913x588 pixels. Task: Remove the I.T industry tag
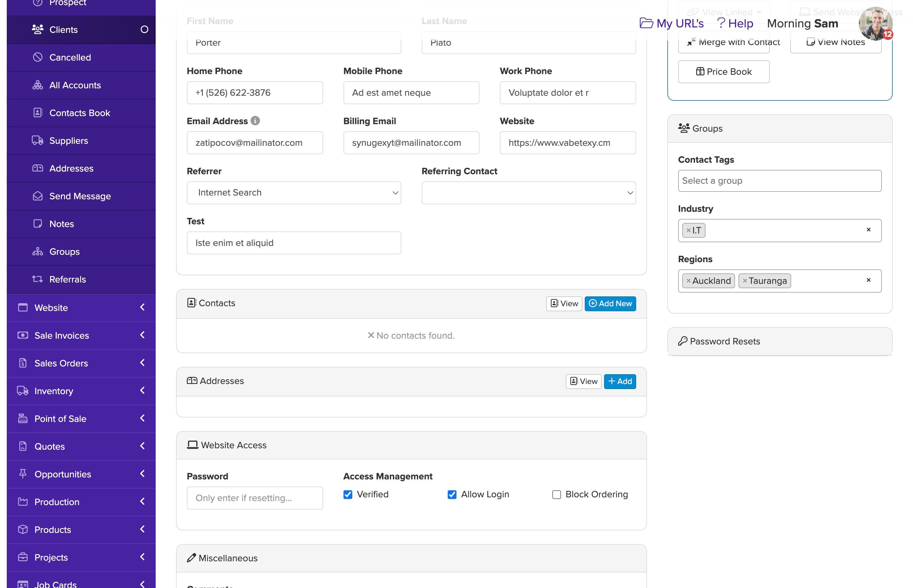coord(688,230)
